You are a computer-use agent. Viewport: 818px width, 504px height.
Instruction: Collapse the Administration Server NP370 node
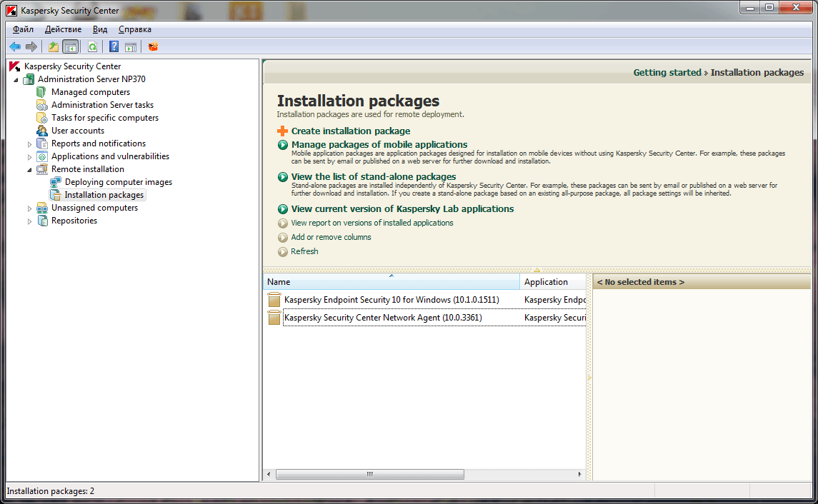click(x=16, y=80)
